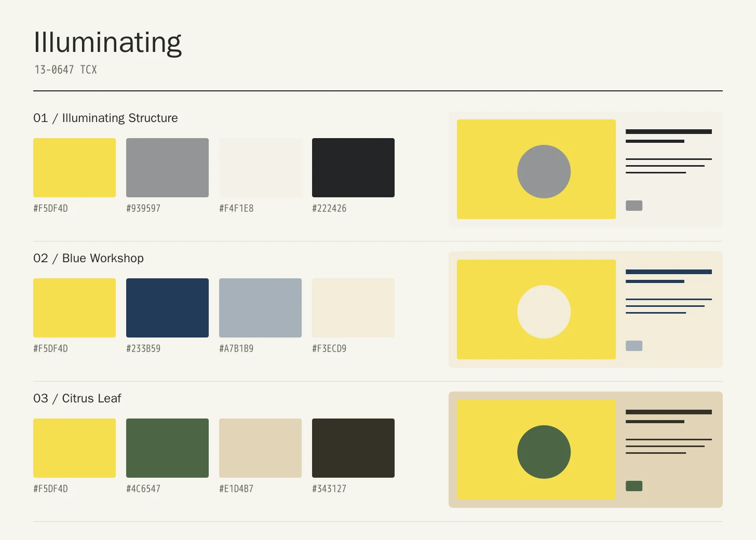Click the hex code text "#939597"

(x=143, y=208)
